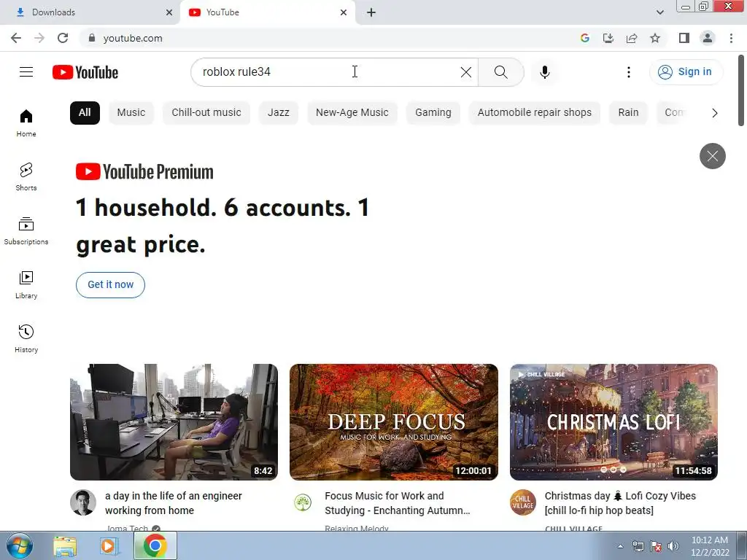Open 'Christmas day Lofi Cozy Vibes' title
This screenshot has width=747, height=560.
pyautogui.click(x=620, y=503)
